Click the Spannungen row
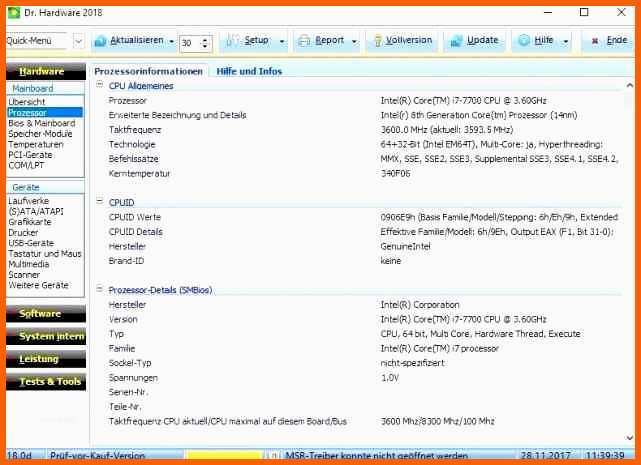Screen dimensions: 641x465 (x=364, y=378)
